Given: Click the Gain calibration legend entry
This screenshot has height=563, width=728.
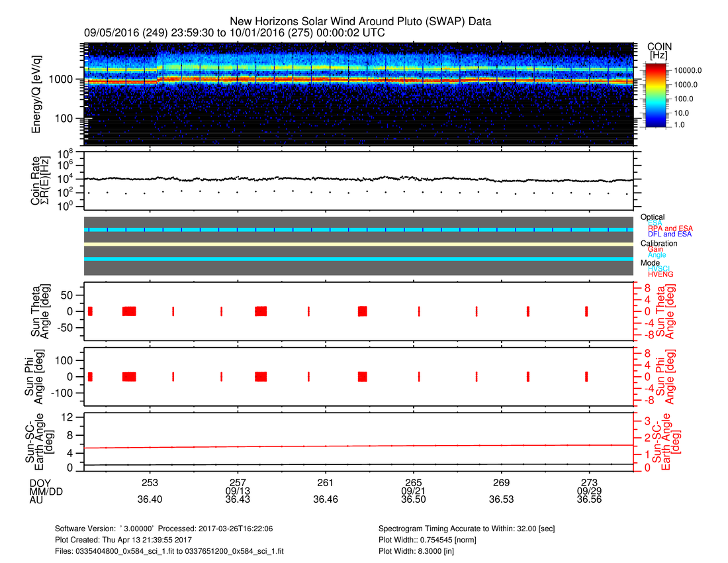Looking at the screenshot, I should click(x=655, y=249).
